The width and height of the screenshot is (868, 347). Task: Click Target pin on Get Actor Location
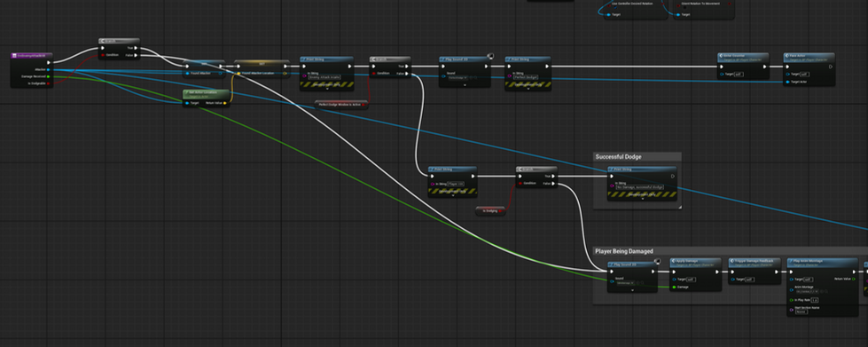click(188, 103)
